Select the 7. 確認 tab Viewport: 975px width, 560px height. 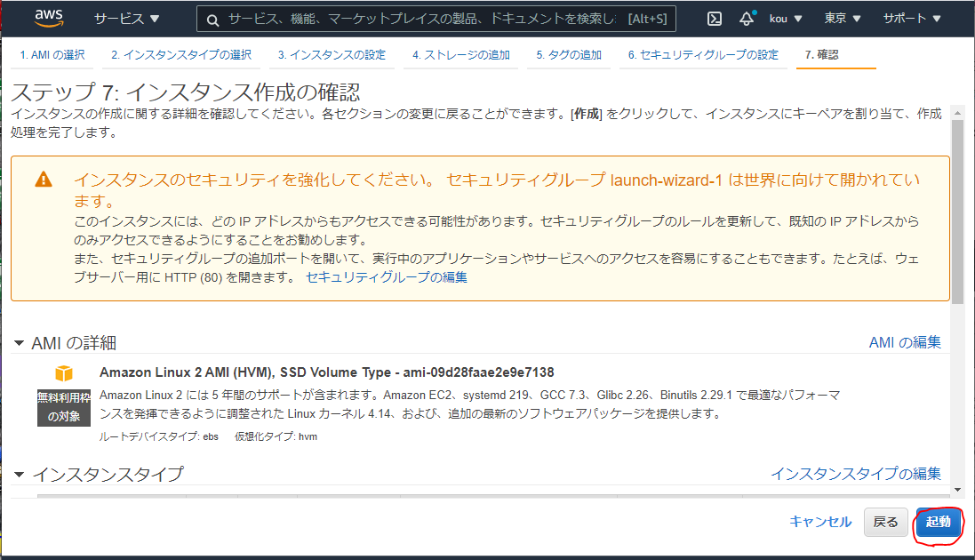[x=821, y=55]
